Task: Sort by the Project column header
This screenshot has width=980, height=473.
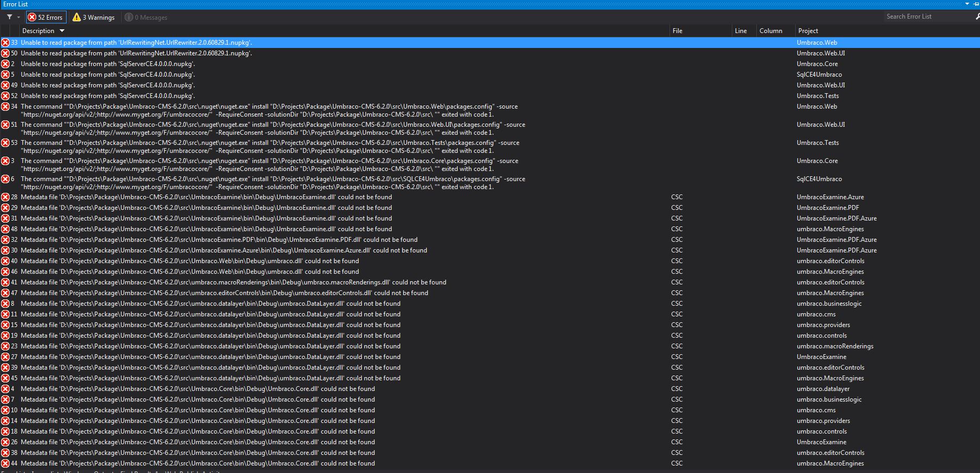Action: click(808, 31)
